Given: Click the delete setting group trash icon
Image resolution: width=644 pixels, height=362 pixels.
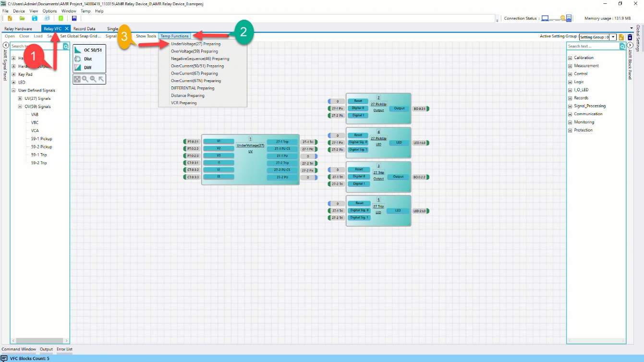Looking at the screenshot, I should tap(630, 37).
